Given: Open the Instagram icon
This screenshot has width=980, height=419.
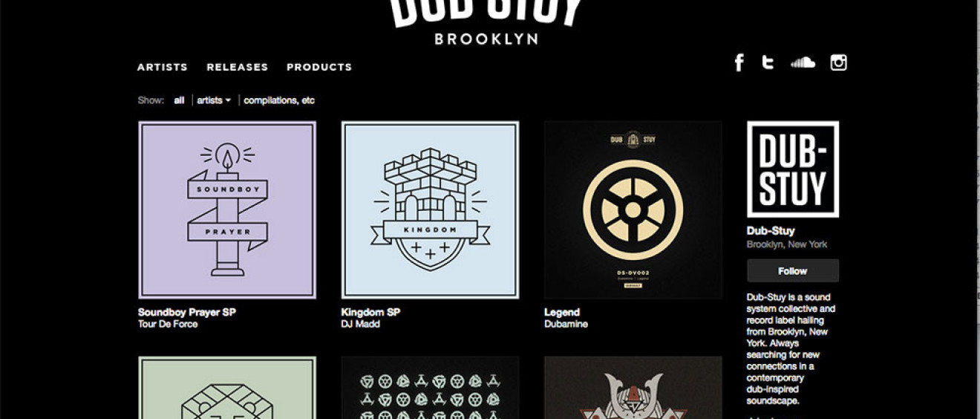Looking at the screenshot, I should click(x=838, y=62).
